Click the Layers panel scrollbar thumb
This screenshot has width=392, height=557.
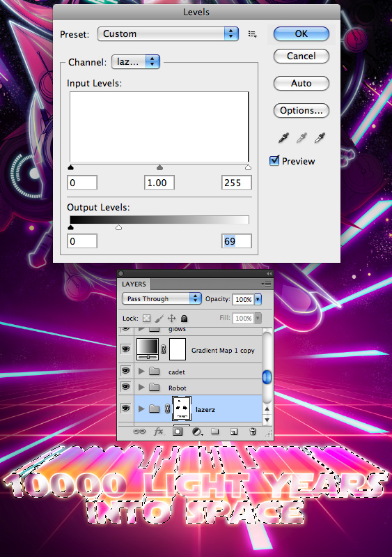267,377
